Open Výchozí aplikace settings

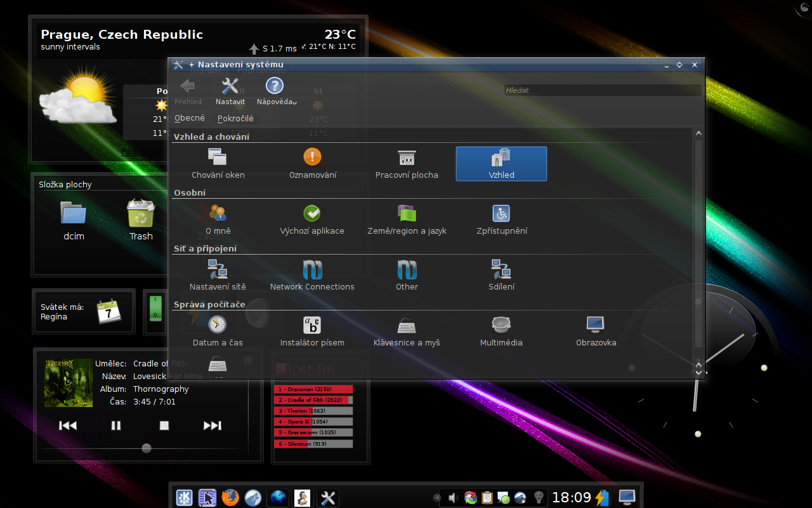312,220
